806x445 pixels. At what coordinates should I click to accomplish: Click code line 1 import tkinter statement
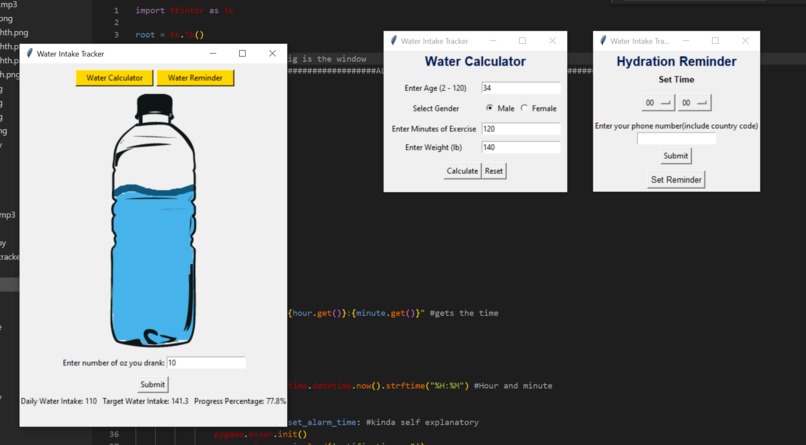tap(185, 10)
